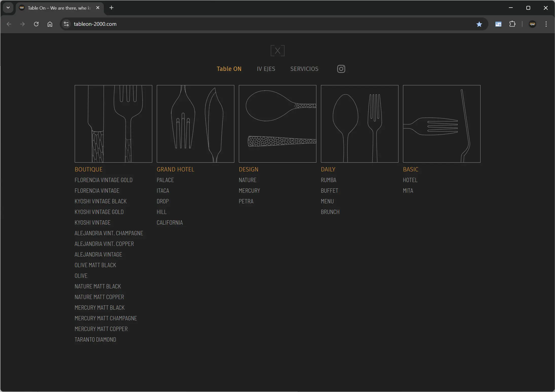Screen dimensions: 555x392
Task: Open the Instagram icon link
Action: click(x=341, y=69)
